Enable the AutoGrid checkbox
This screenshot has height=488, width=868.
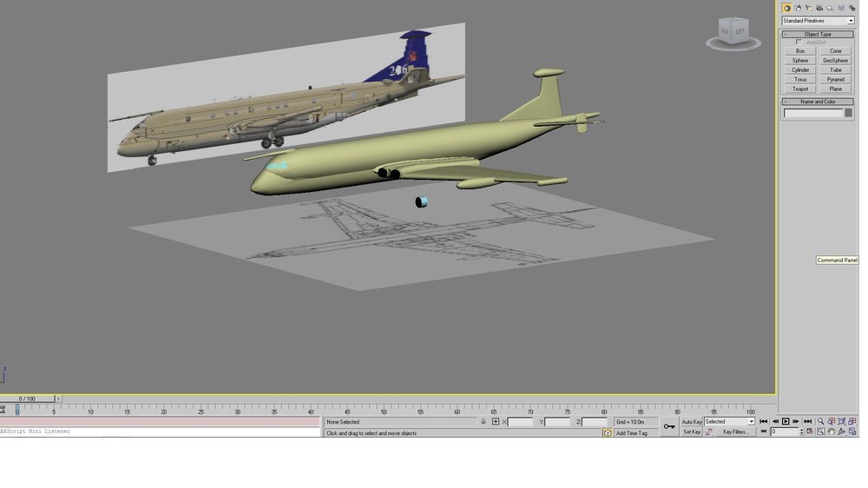(799, 42)
